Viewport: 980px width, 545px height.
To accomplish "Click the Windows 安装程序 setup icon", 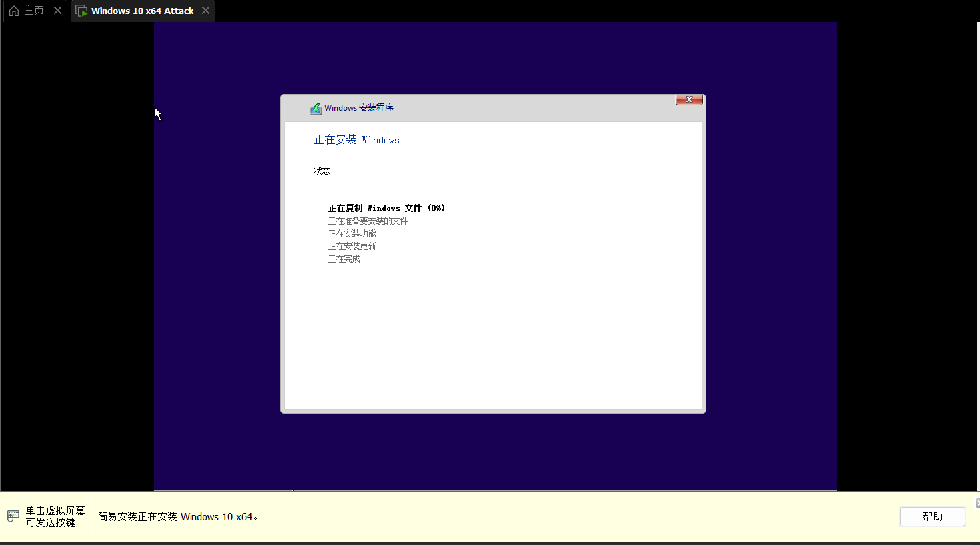I will [x=316, y=108].
